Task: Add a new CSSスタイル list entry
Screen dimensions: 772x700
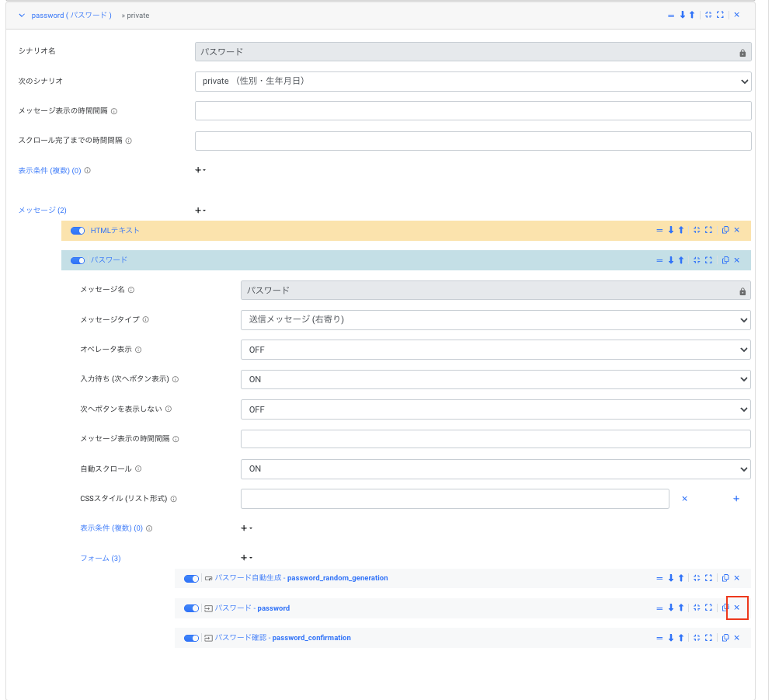Action: pos(735,499)
